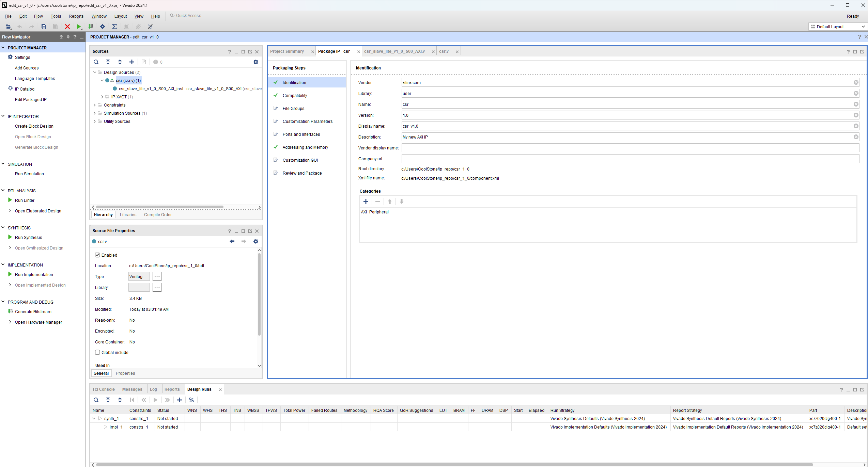The height and width of the screenshot is (467, 868).
Task: Click the Description input field
Action: (627, 137)
